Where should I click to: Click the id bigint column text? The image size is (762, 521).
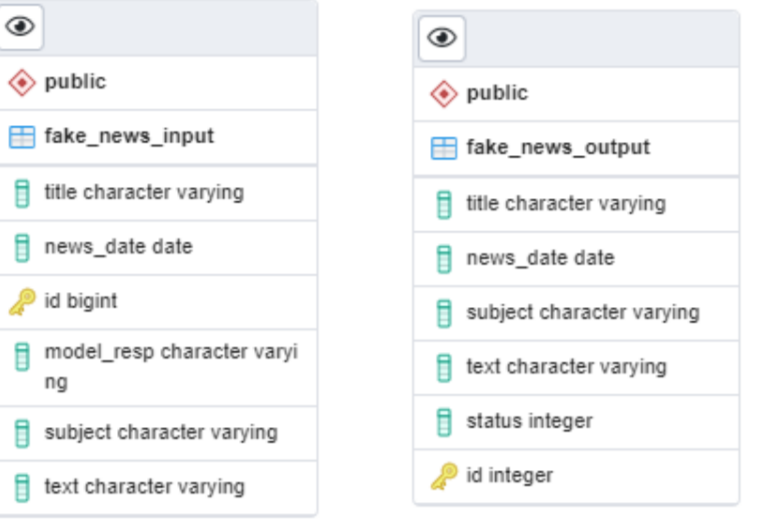[81, 301]
